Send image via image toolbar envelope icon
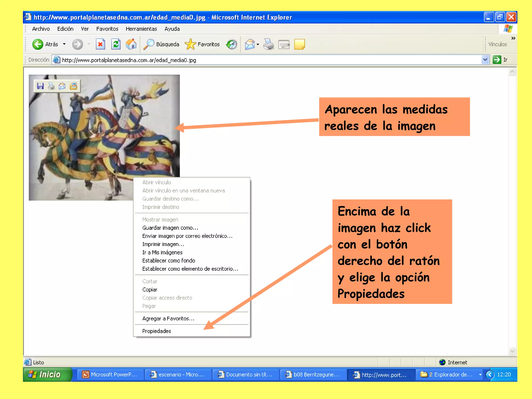Image resolution: width=532 pixels, height=399 pixels. coord(62,86)
